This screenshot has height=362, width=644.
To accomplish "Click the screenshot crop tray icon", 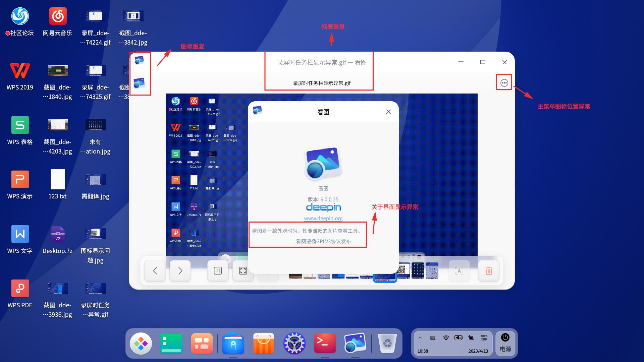I will pos(471,338).
